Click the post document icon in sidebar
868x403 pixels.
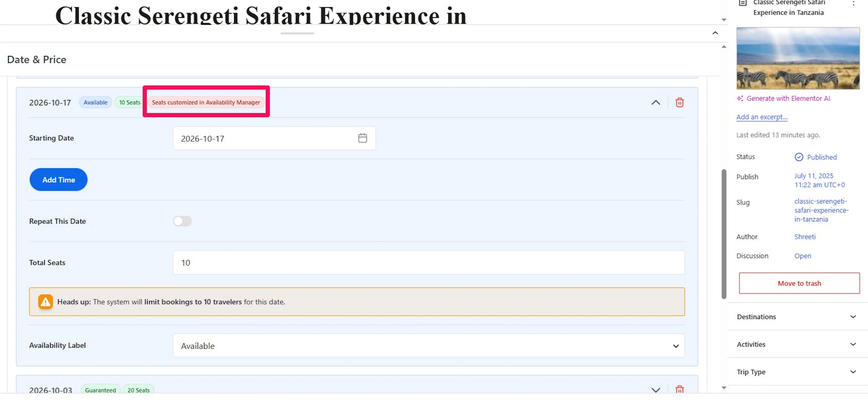[x=743, y=3]
